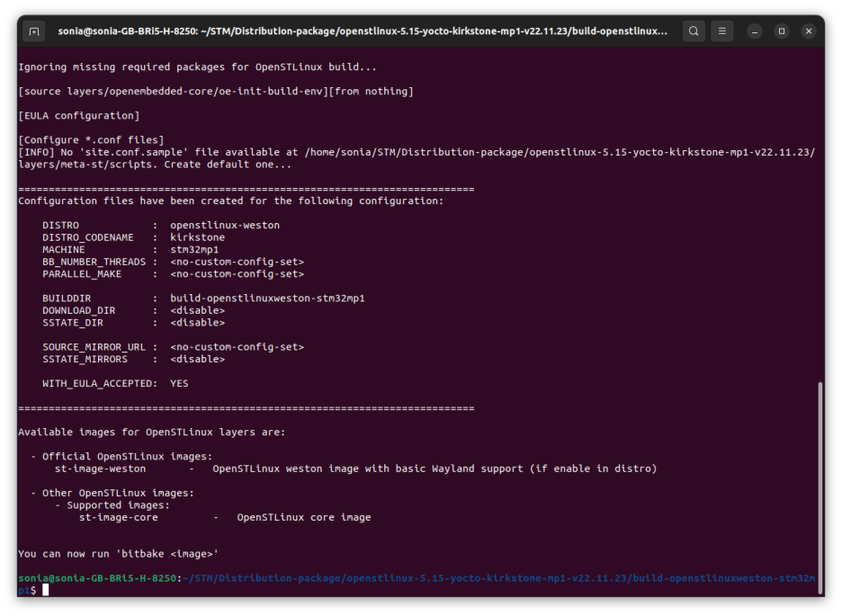Click 'Available images for OpenSTLinux layers are:' text

point(152,432)
